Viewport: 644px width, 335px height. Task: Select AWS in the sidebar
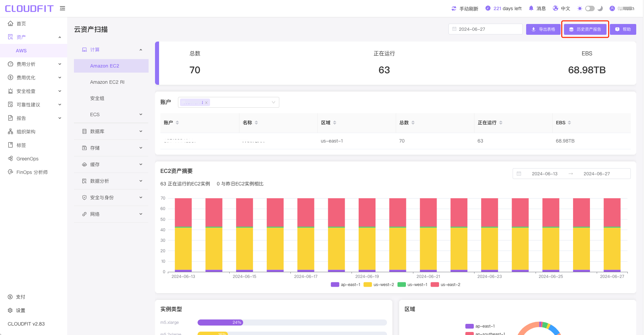[x=34, y=51]
